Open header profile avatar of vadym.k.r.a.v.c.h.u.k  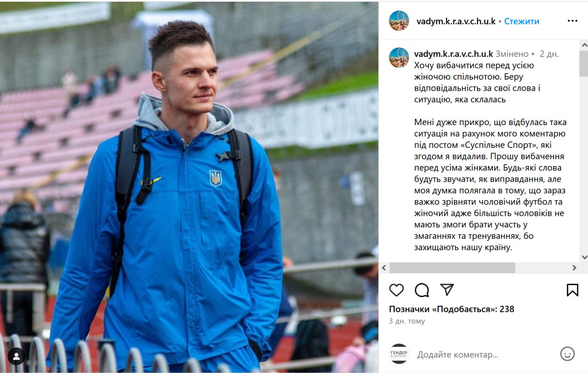click(x=399, y=21)
